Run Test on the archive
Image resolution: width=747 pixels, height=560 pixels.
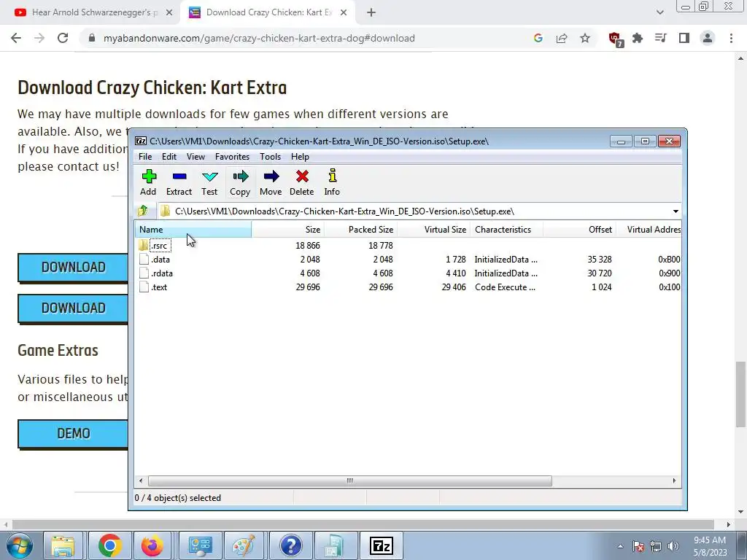pyautogui.click(x=209, y=182)
